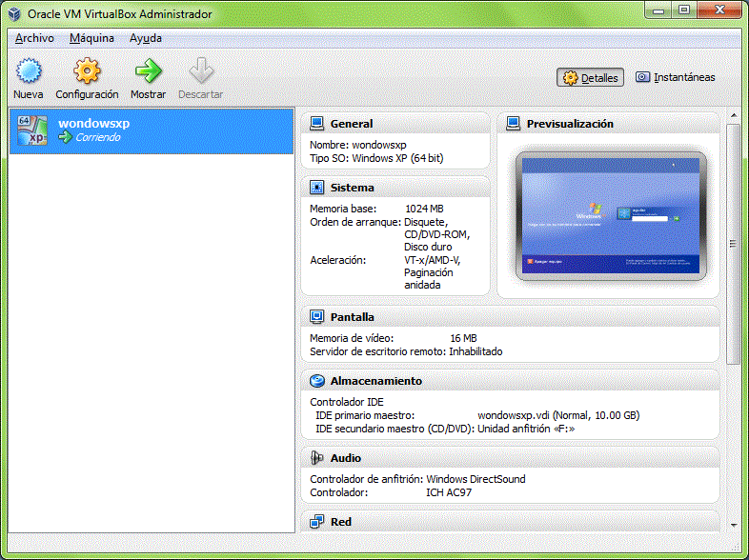Click 'Unidad anfitrión «F:»' value
The width and height of the screenshot is (749, 560).
pos(526,429)
